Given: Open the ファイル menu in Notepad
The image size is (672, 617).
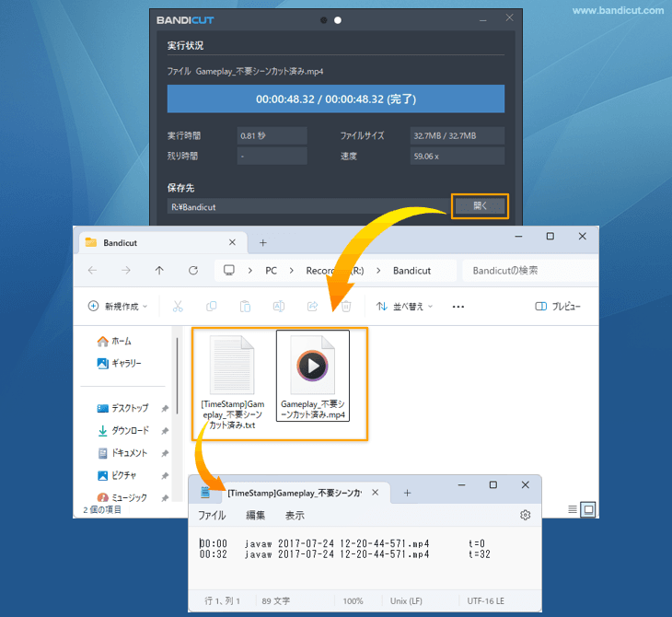Looking at the screenshot, I should [x=212, y=515].
